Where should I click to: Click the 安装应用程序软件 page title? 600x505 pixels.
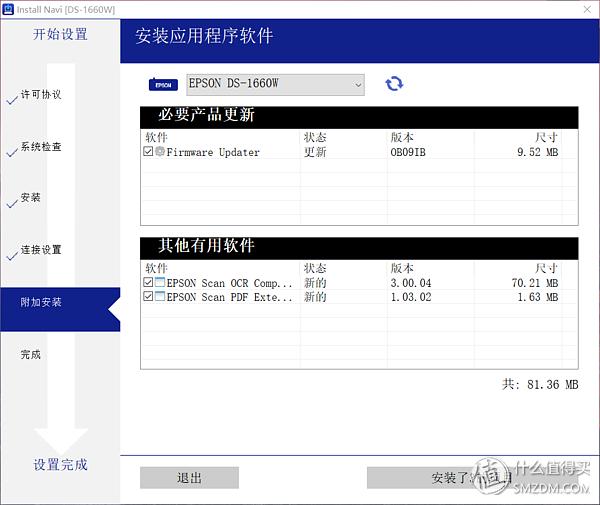pos(204,36)
